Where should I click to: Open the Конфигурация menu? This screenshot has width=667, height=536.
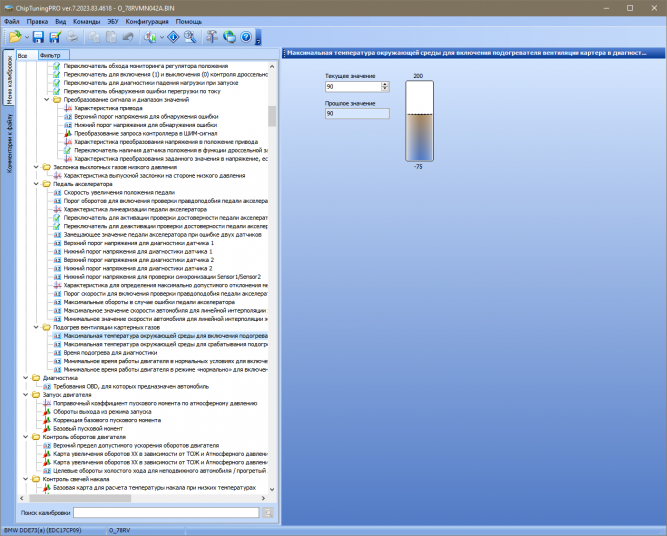[147, 21]
